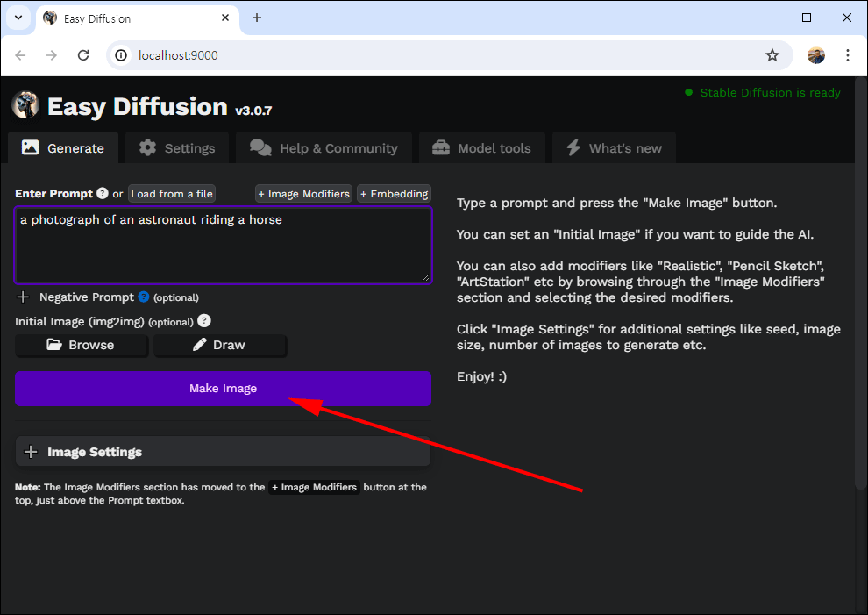
Task: Go forward in browser history
Action: [52, 55]
